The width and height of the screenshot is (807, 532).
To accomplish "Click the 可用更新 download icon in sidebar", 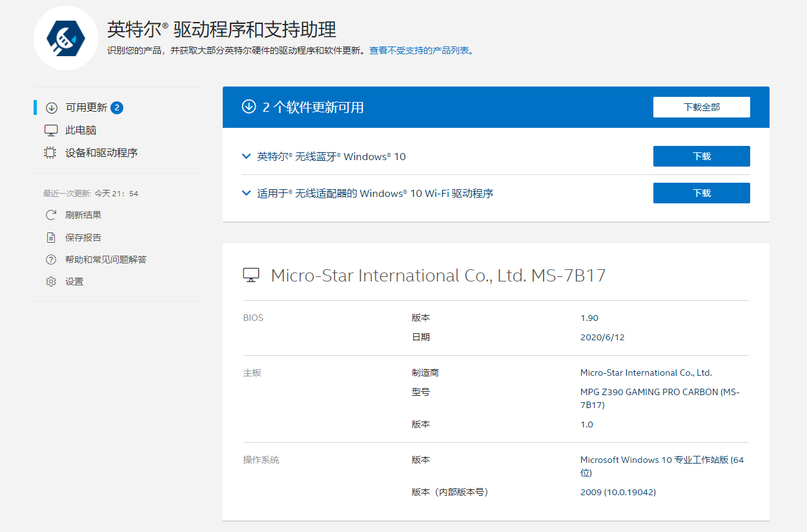I will (51, 107).
